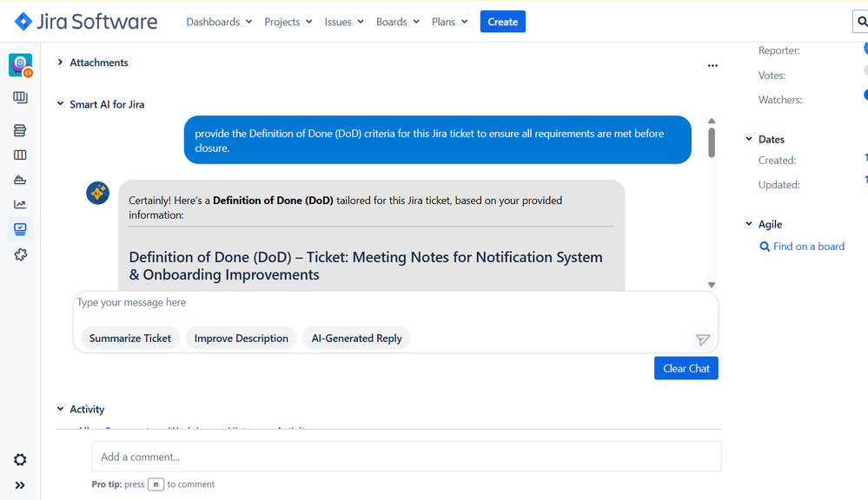Open the reports chart icon in sidebar
868x500 pixels.
[20, 205]
